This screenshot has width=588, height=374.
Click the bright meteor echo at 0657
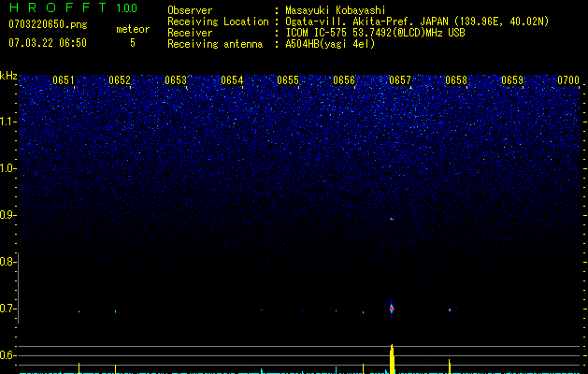(x=392, y=307)
